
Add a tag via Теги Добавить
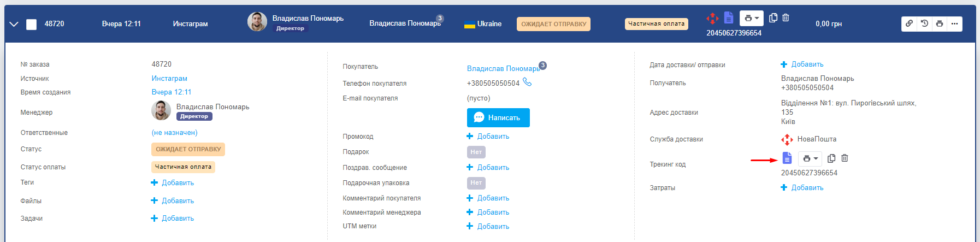pos(173,183)
